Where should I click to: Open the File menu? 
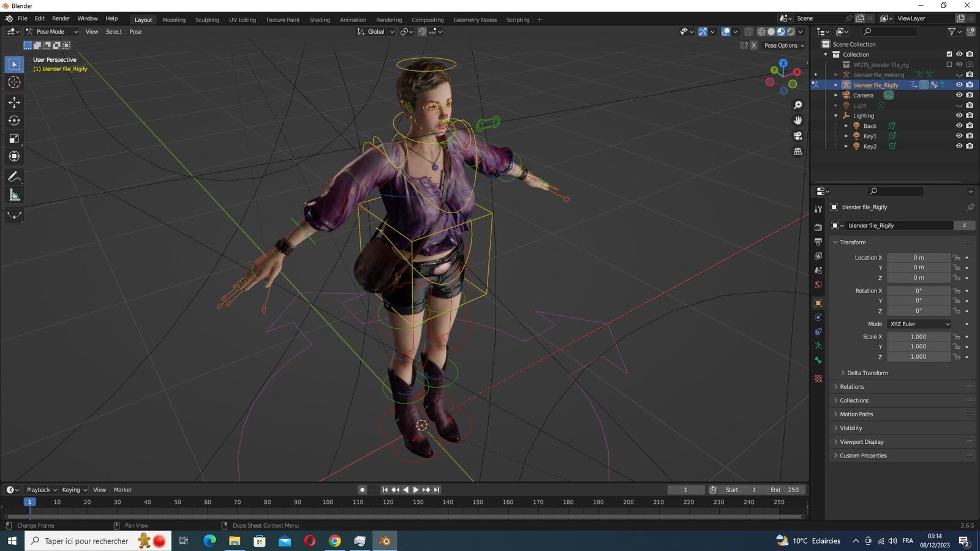click(22, 18)
